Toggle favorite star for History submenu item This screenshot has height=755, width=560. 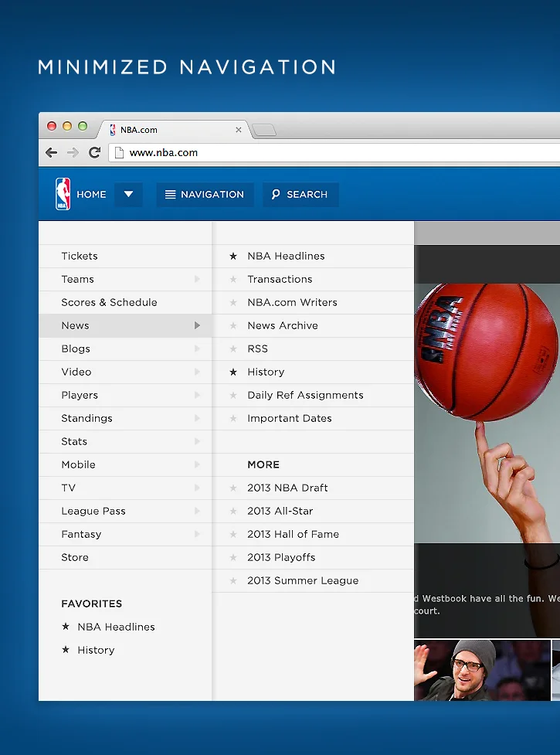point(233,372)
